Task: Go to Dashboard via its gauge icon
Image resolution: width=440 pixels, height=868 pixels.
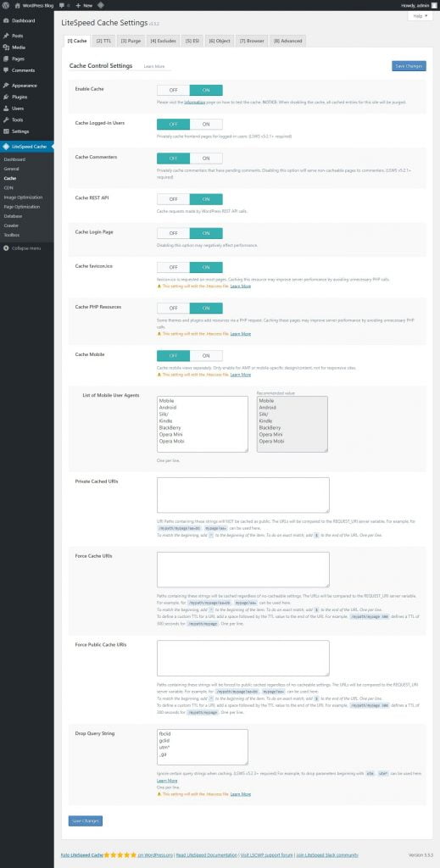Action: (x=6, y=20)
